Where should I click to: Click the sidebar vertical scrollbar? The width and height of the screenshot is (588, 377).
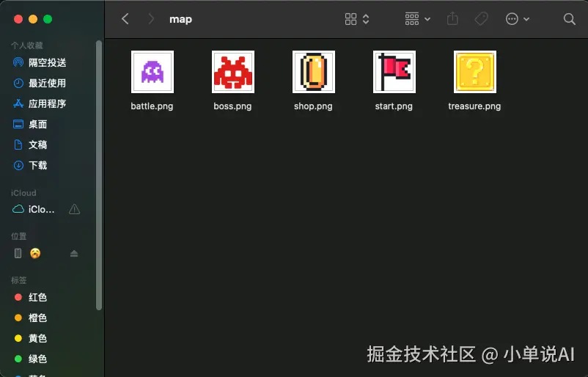pyautogui.click(x=99, y=175)
